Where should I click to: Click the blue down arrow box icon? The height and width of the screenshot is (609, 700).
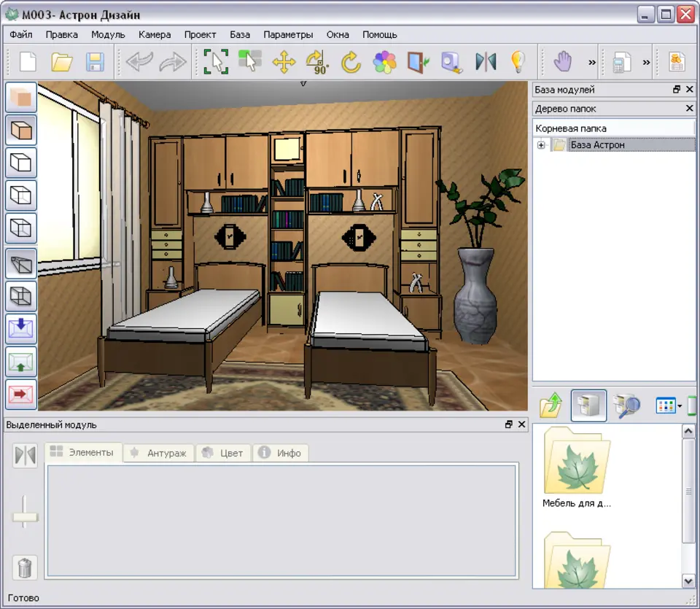coord(21,329)
